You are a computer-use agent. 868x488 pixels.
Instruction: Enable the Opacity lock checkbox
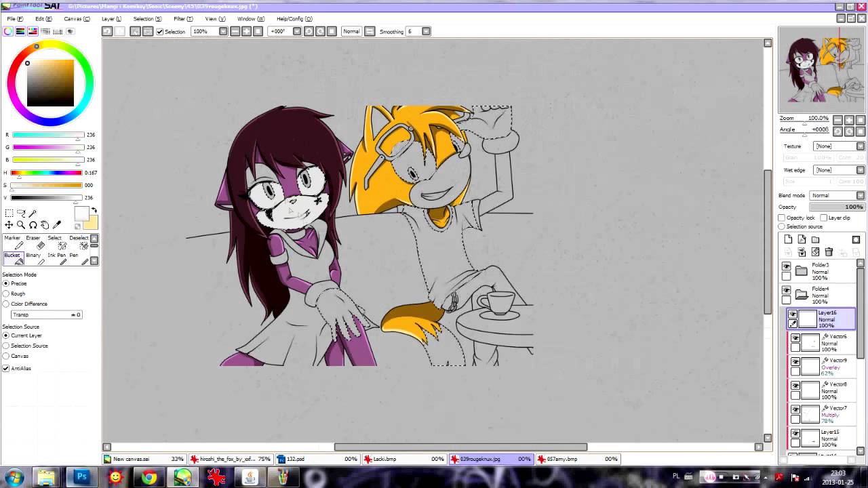click(782, 218)
